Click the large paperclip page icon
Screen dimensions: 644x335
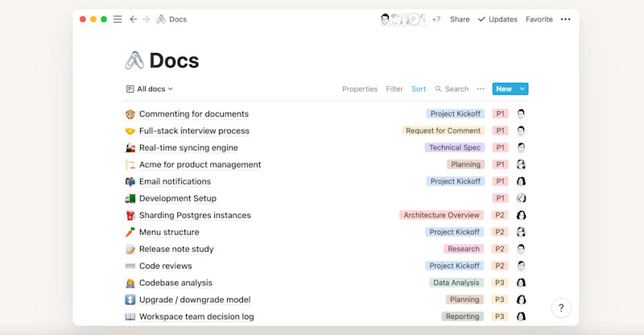(134, 60)
